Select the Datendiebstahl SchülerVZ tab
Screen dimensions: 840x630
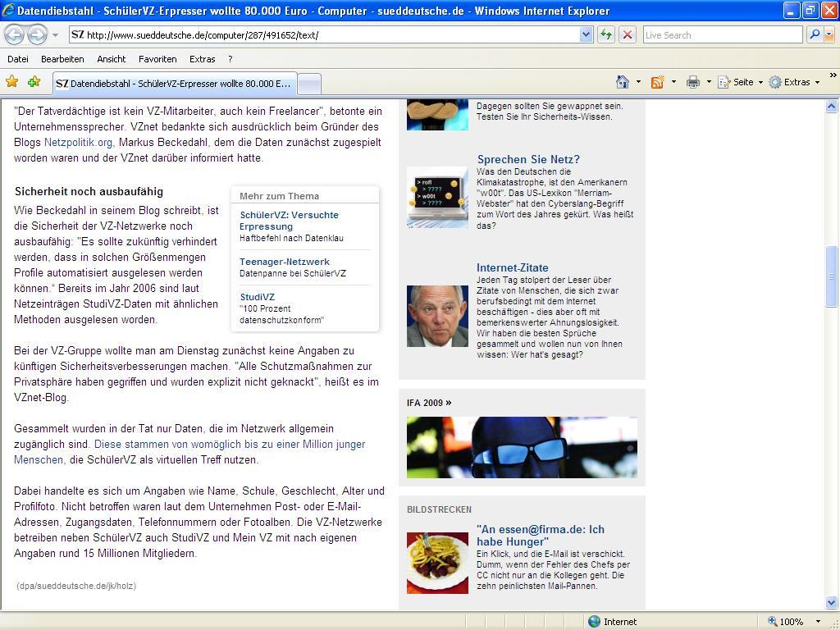175,84
